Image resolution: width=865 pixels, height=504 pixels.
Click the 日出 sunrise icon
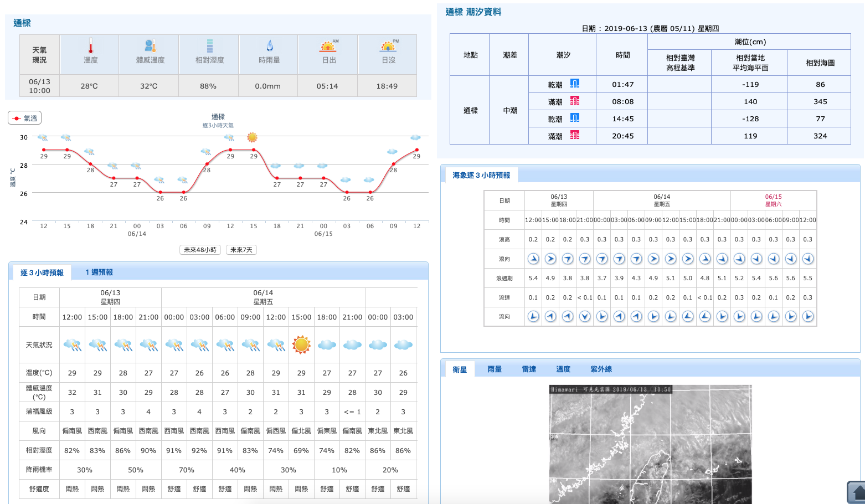[329, 45]
